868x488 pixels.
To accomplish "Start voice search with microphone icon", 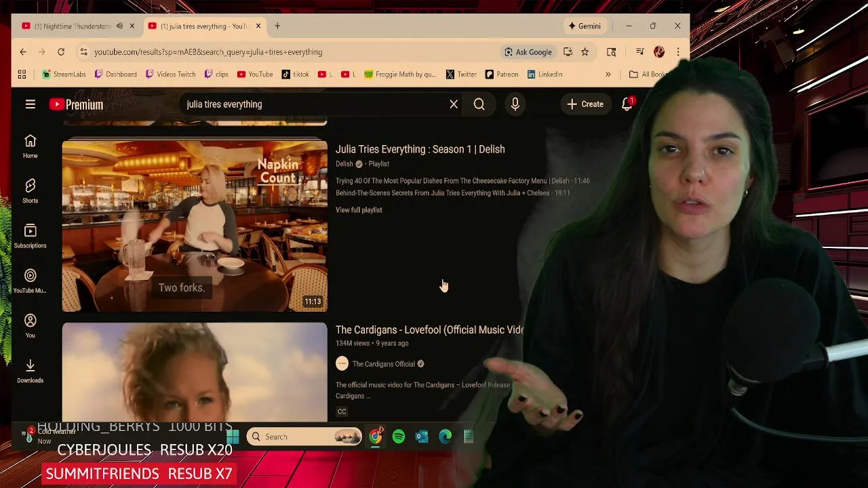I will [515, 104].
